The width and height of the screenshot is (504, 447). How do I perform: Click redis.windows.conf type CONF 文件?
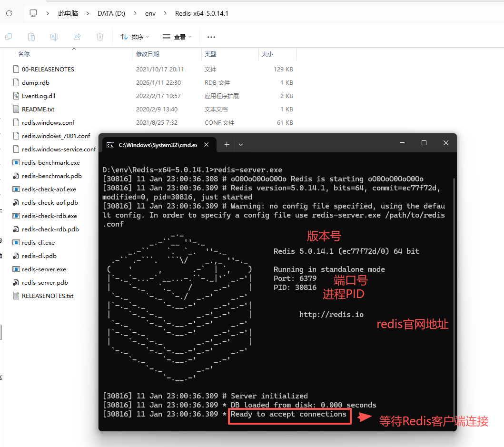[x=219, y=122]
